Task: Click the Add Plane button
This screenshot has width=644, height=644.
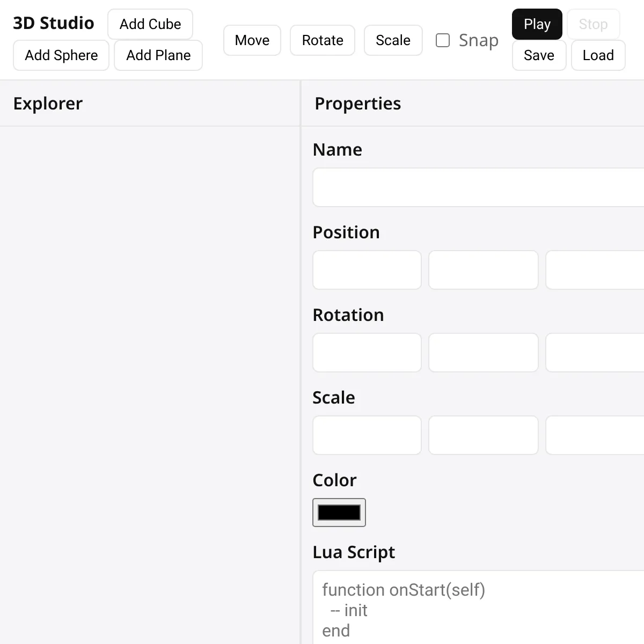Action: tap(158, 55)
